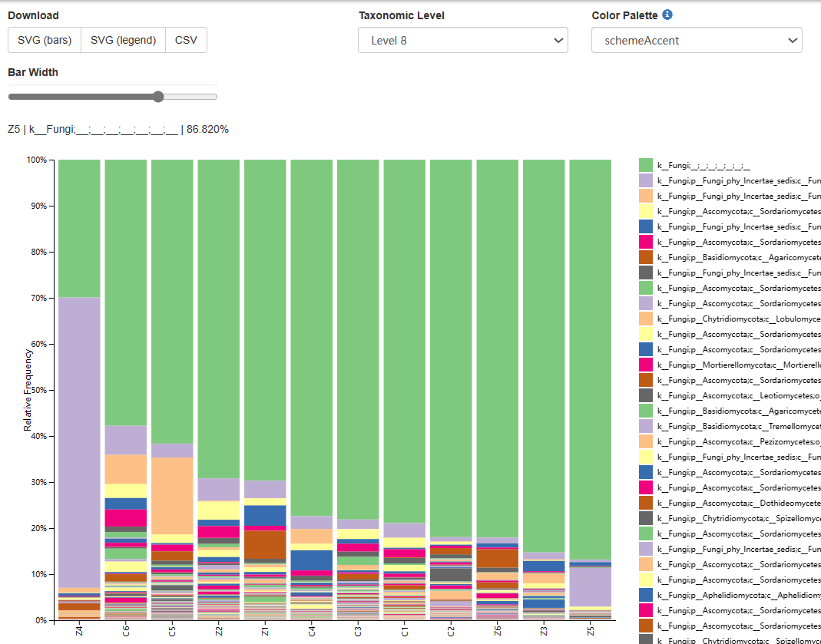This screenshot has height=644, width=821.
Task: Click the green top segment of bar C6
Action: point(125,292)
